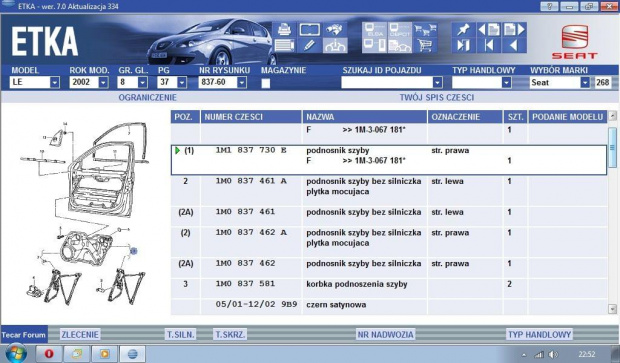Toggle the MAGAZYNIE checkbox
Image resolution: width=620 pixels, height=363 pixels.
tap(266, 83)
